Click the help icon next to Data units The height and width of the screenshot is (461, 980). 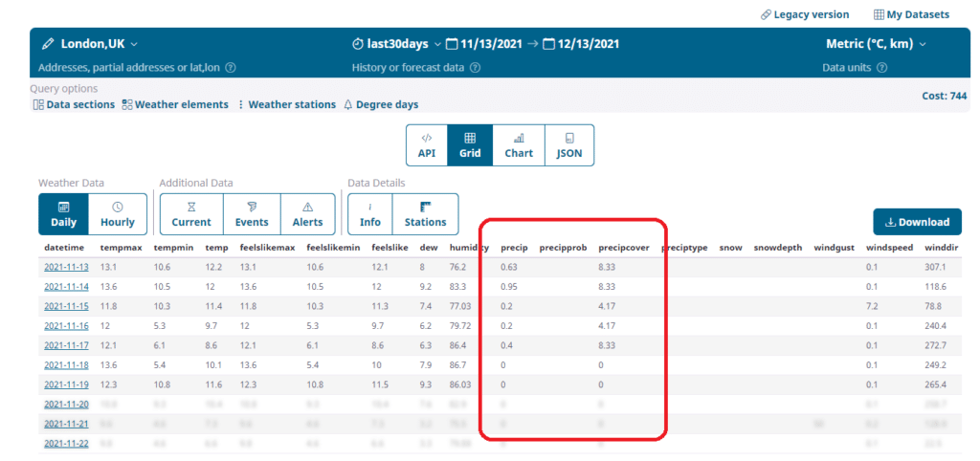881,68
